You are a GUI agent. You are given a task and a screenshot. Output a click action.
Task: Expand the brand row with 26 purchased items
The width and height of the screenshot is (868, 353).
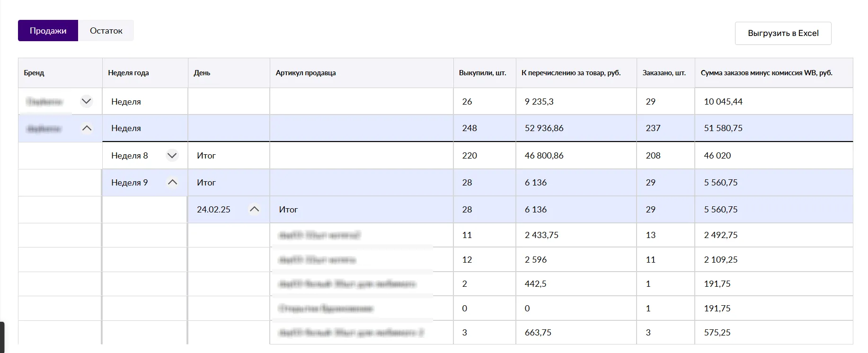[86, 101]
